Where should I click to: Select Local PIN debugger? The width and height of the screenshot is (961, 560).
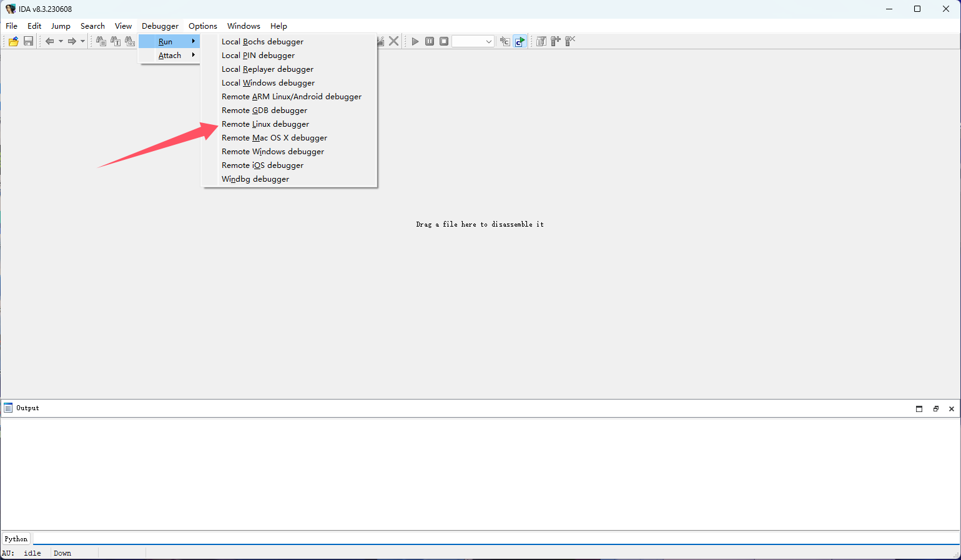coord(290,55)
